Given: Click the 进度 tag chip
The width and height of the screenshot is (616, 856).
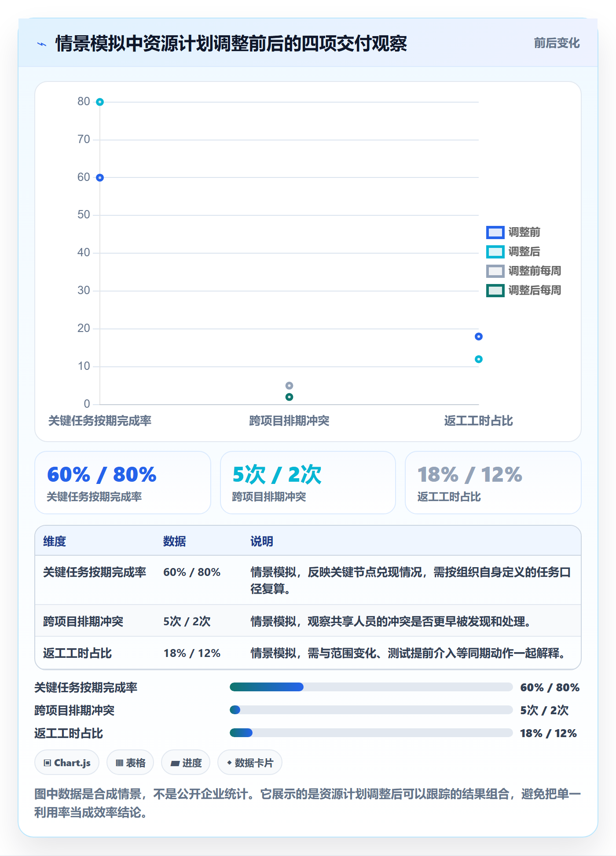Looking at the screenshot, I should tap(186, 762).
